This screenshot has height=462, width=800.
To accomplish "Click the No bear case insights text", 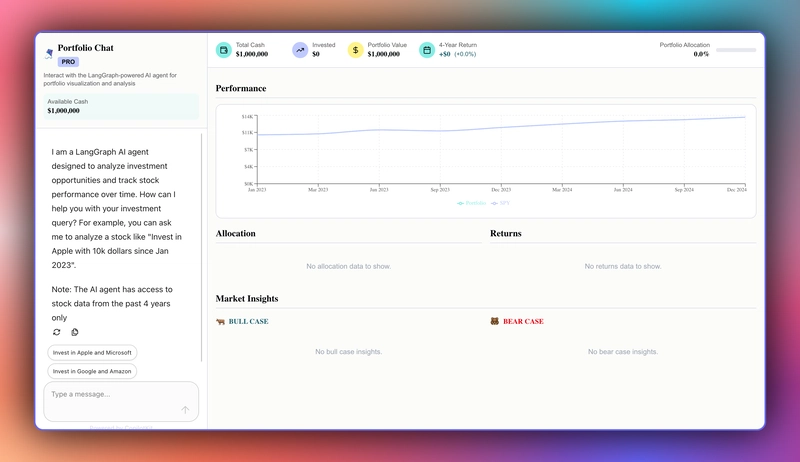I will point(623,352).
